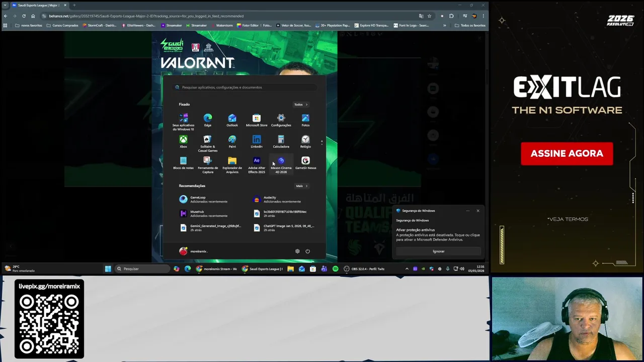This screenshot has height=362, width=644.
Task: Switch to Saudi Esports League browser tab
Action: (39, 5)
